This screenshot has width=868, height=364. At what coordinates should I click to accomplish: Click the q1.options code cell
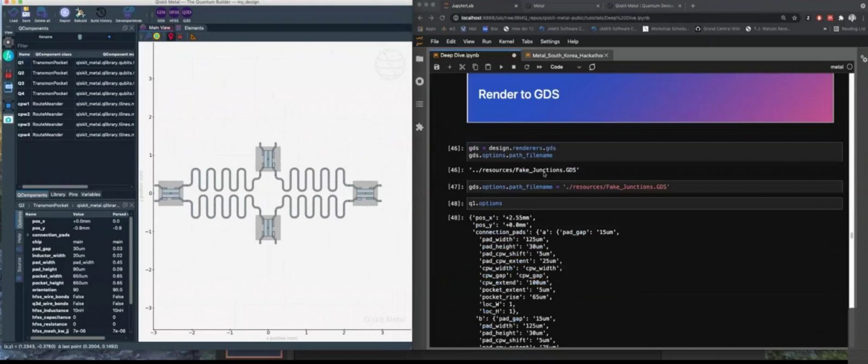pyautogui.click(x=655, y=203)
